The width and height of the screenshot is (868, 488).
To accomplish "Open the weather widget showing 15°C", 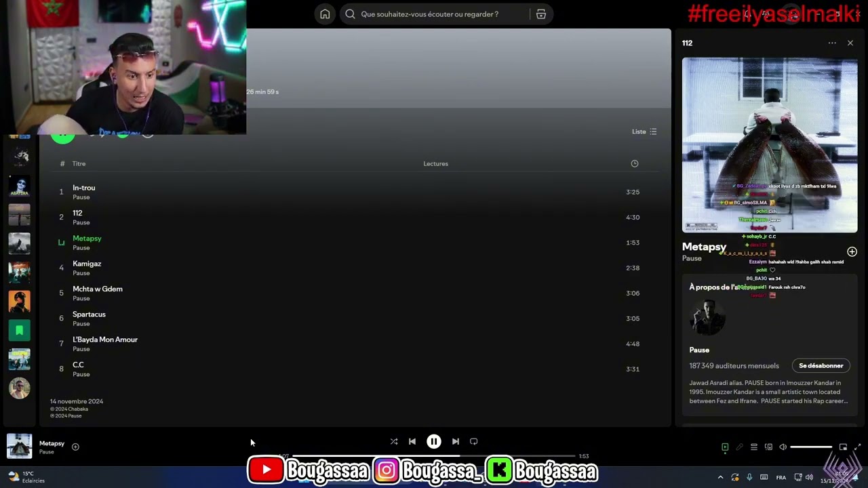I will pyautogui.click(x=26, y=477).
